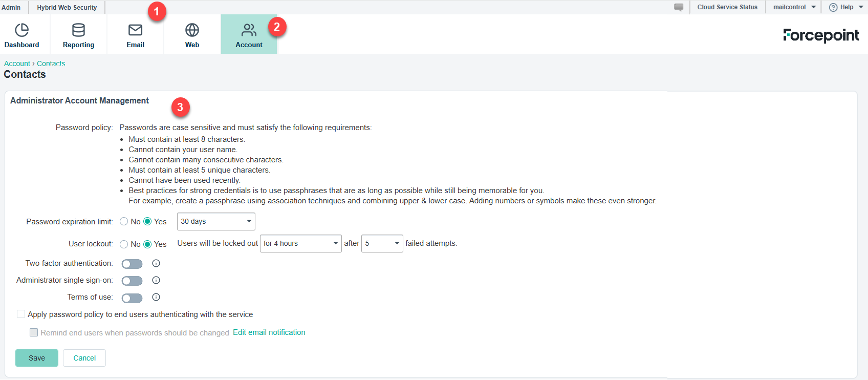
Task: Click the chat message icon in top bar
Action: (x=679, y=7)
